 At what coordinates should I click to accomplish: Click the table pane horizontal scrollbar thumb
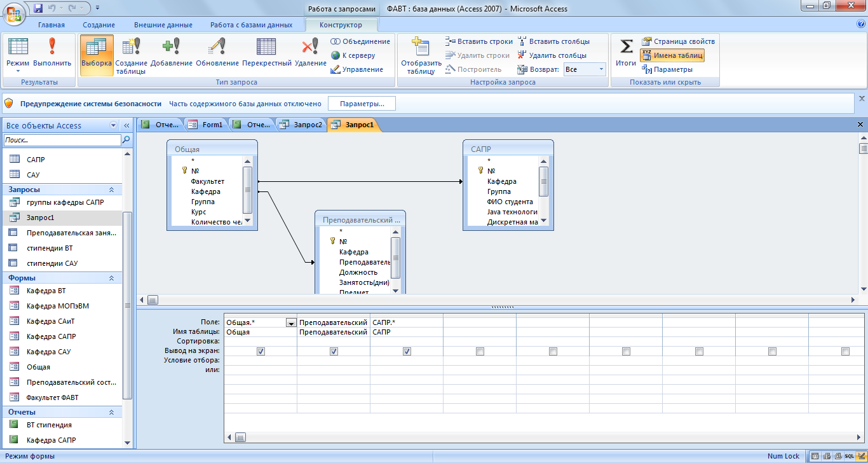[x=153, y=300]
